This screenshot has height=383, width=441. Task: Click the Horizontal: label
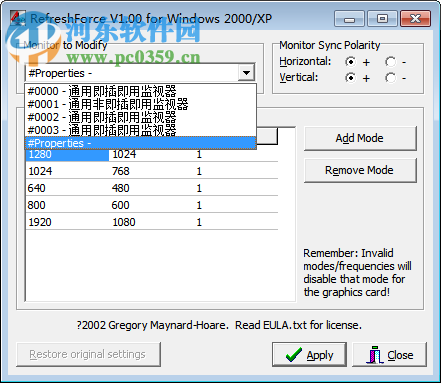305,61
